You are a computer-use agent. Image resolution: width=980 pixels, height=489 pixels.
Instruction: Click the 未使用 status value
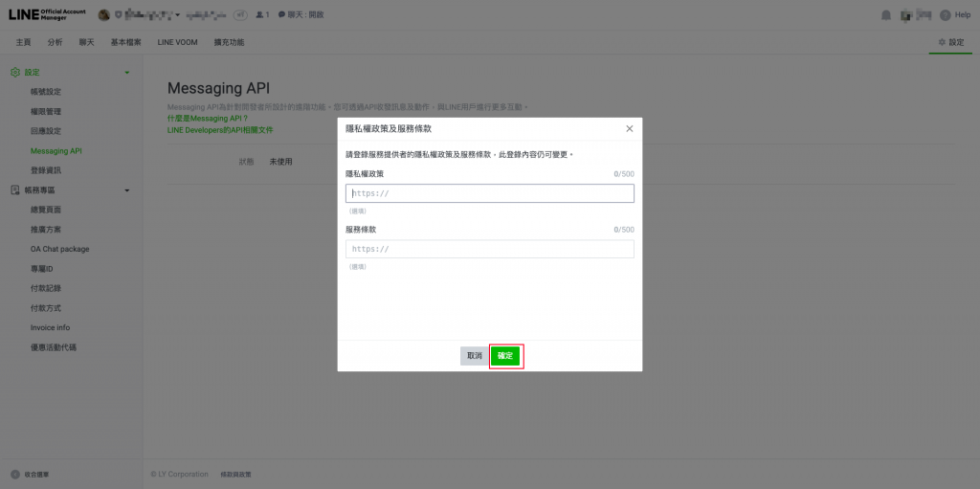tap(280, 162)
